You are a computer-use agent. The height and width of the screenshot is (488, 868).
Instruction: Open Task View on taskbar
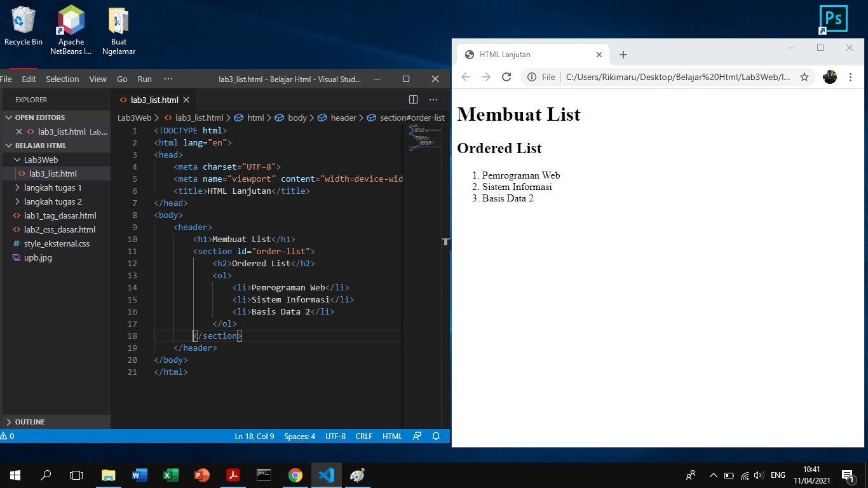tap(76, 475)
